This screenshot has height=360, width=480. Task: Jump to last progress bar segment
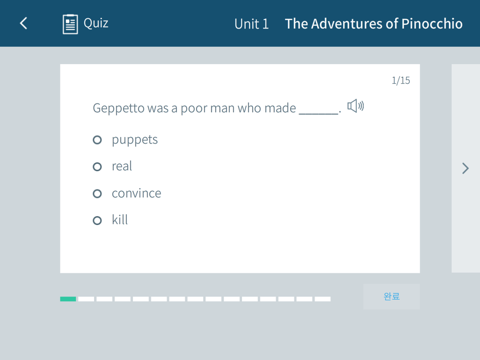323,299
